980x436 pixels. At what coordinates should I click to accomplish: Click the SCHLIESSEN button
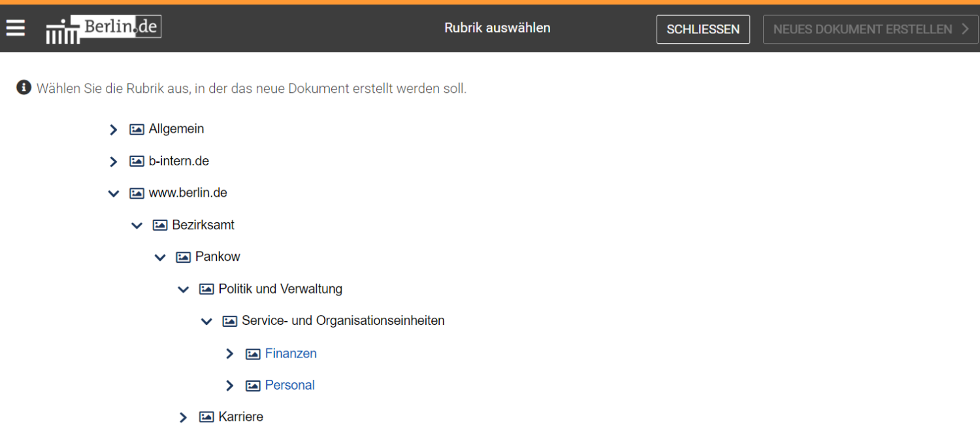pos(703,29)
